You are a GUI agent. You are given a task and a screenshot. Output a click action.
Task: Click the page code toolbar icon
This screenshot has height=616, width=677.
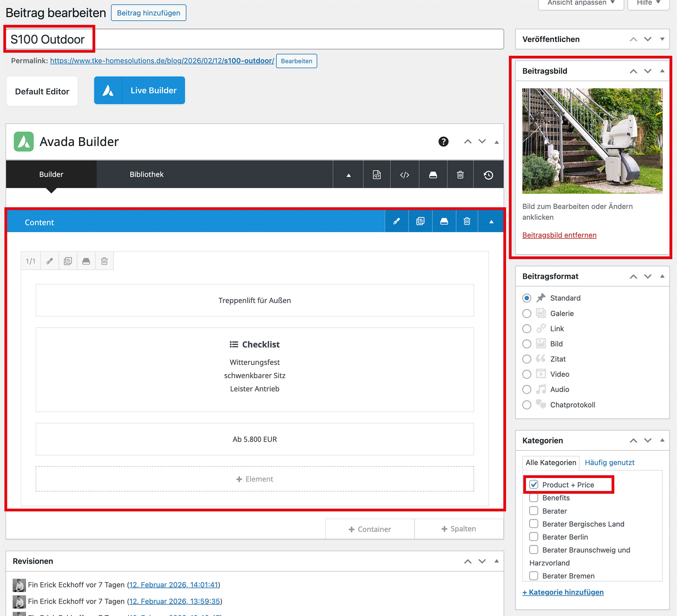(x=377, y=175)
